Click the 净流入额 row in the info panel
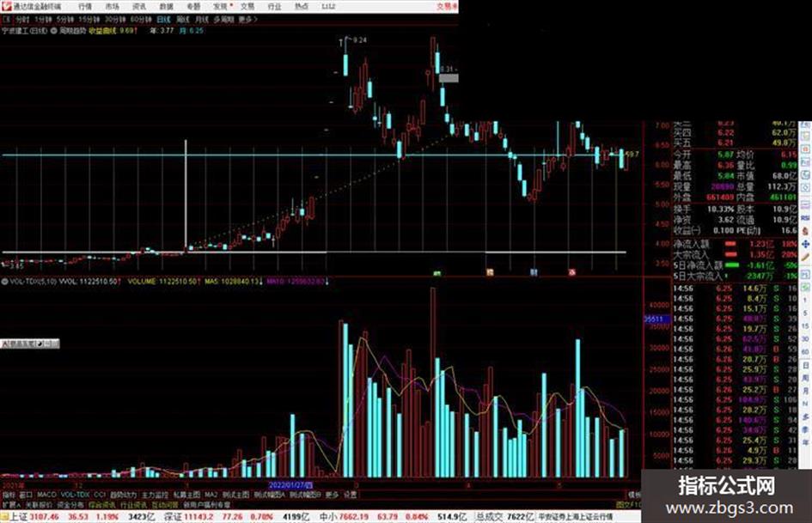The width and height of the screenshot is (812, 523). click(735, 244)
